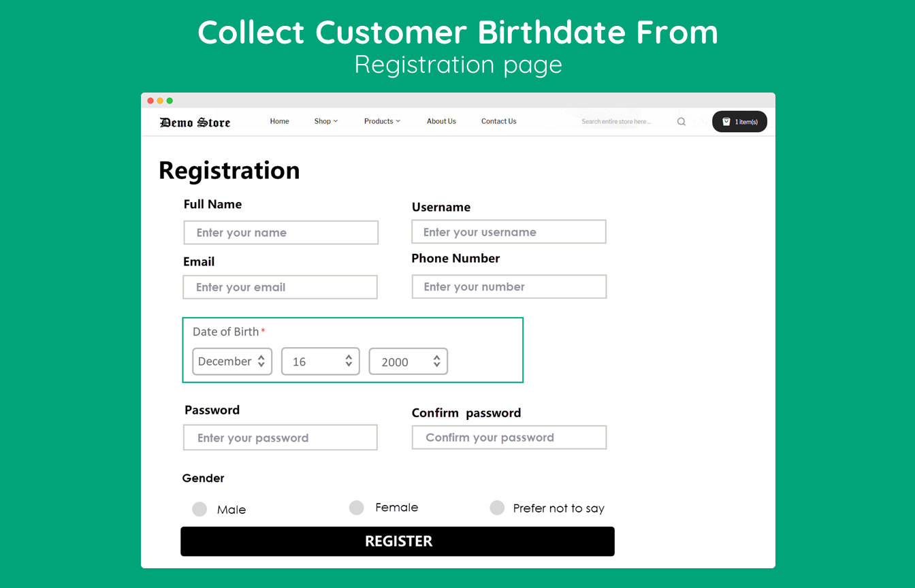Open the birth month dropdown showing December
The height and width of the screenshot is (588, 915).
pos(232,361)
